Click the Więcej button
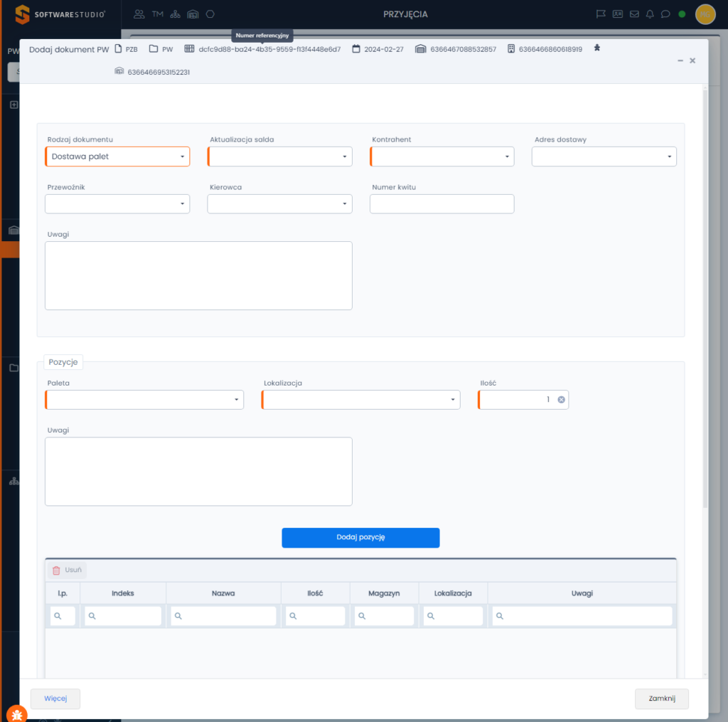The image size is (728, 722). (x=55, y=699)
